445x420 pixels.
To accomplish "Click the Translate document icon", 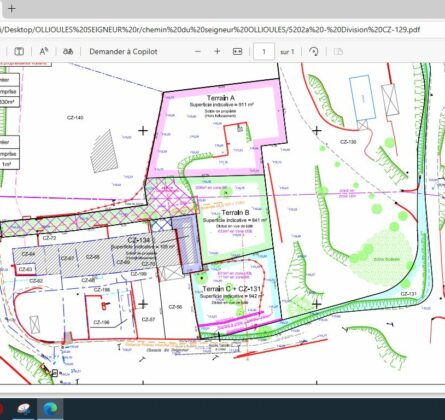I will point(68,52).
